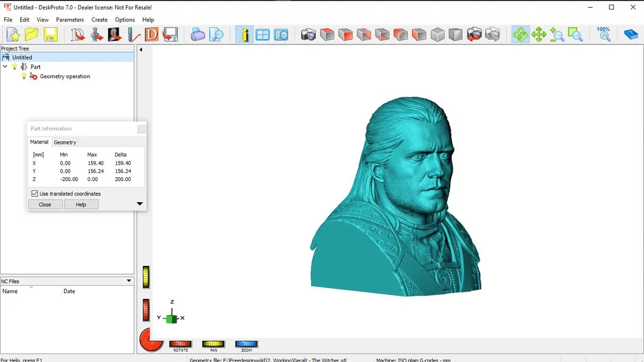Open the Parameters menu
This screenshot has width=644, height=362.
(70, 20)
